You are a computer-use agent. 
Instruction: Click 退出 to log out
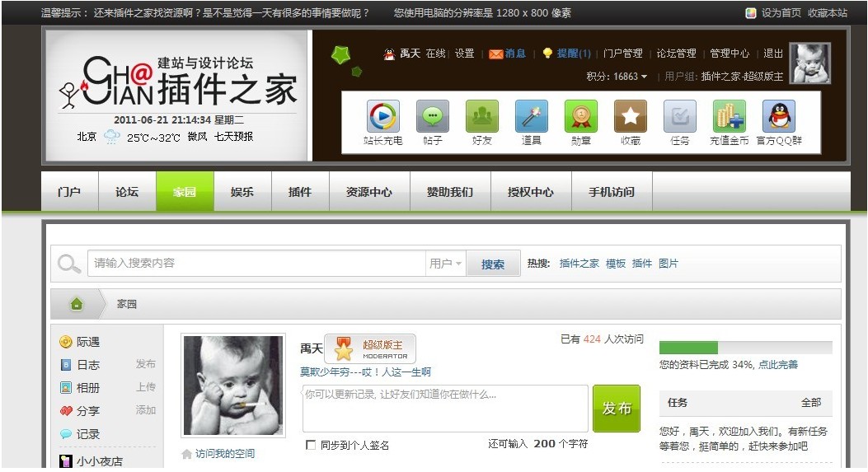pos(772,53)
